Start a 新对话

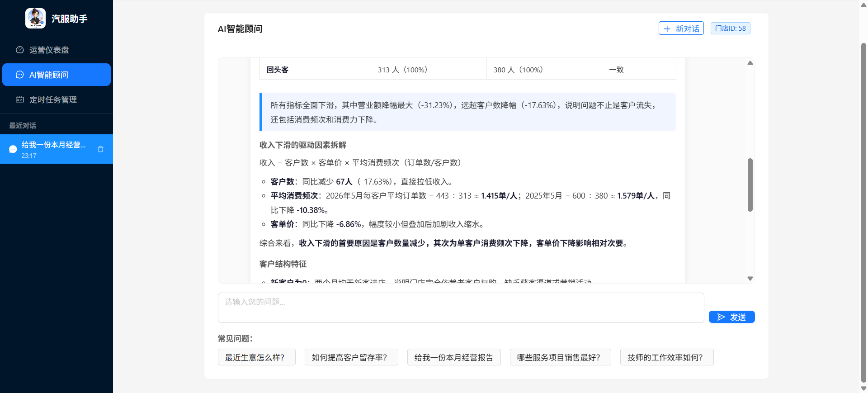point(681,28)
